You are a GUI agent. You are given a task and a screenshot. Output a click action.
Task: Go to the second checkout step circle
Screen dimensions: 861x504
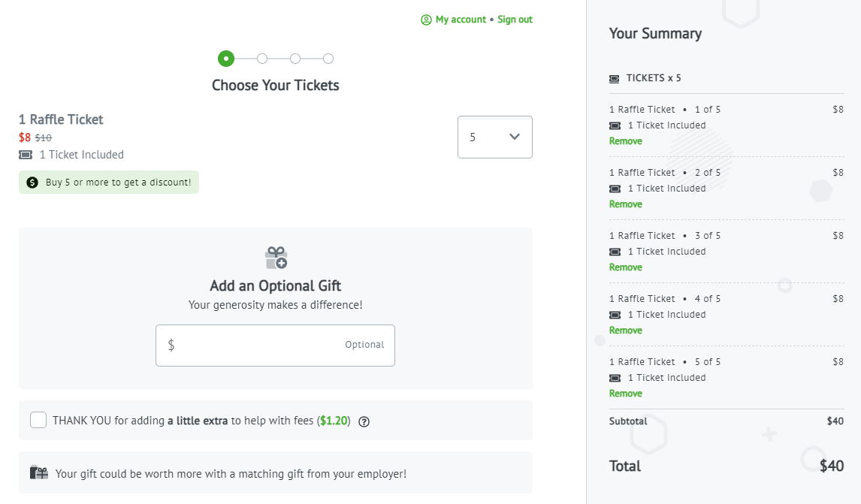pyautogui.click(x=262, y=59)
